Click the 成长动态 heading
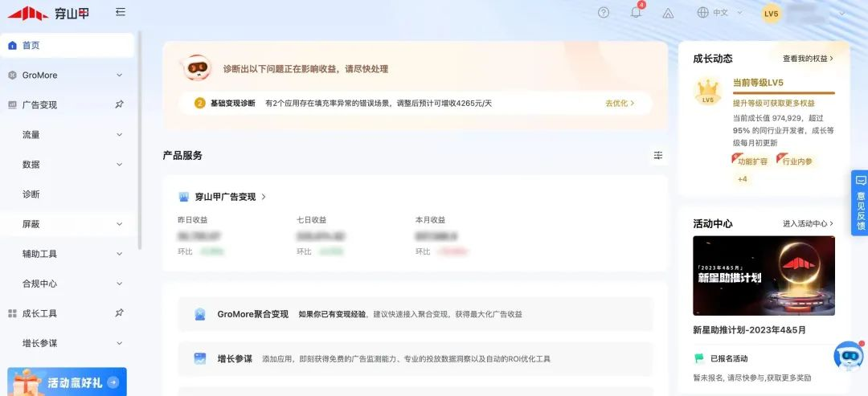This screenshot has height=396, width=868. click(713, 58)
